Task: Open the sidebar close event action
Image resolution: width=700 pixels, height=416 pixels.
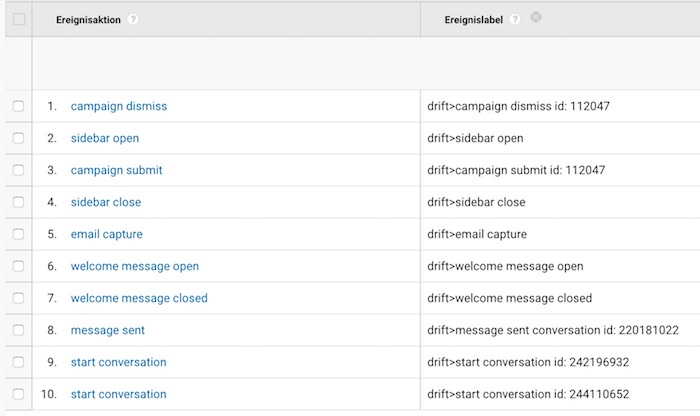Action: [106, 202]
